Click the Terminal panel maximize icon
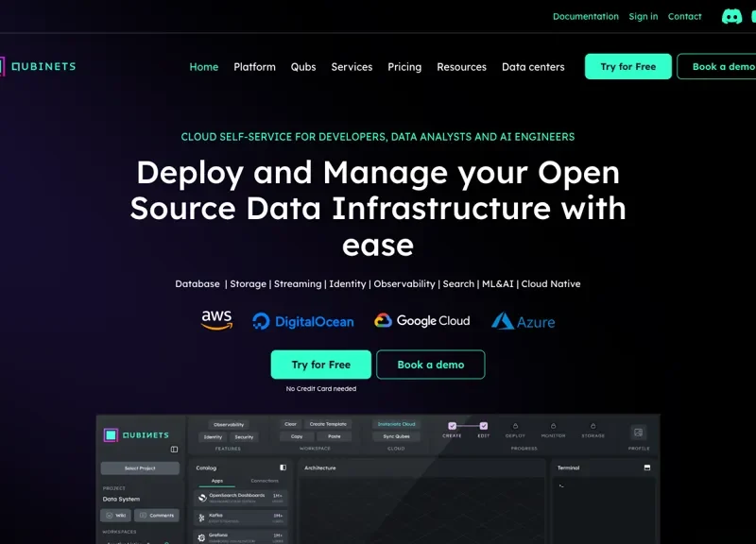756x544 pixels. click(x=647, y=467)
